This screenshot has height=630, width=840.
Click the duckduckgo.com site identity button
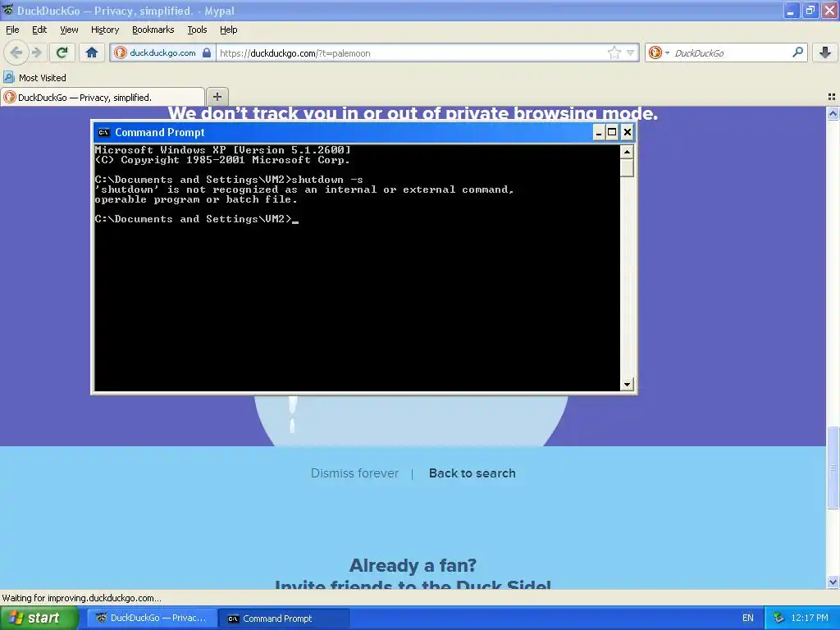[162, 52]
